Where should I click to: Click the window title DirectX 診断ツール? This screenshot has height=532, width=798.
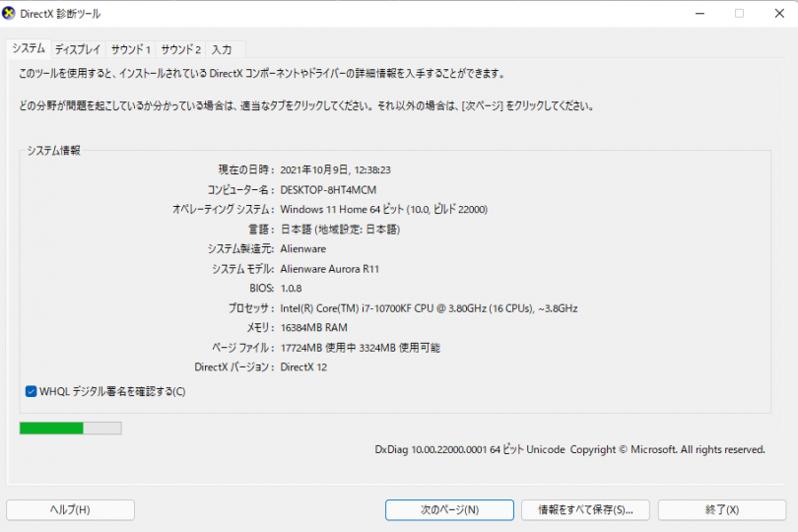(x=60, y=14)
